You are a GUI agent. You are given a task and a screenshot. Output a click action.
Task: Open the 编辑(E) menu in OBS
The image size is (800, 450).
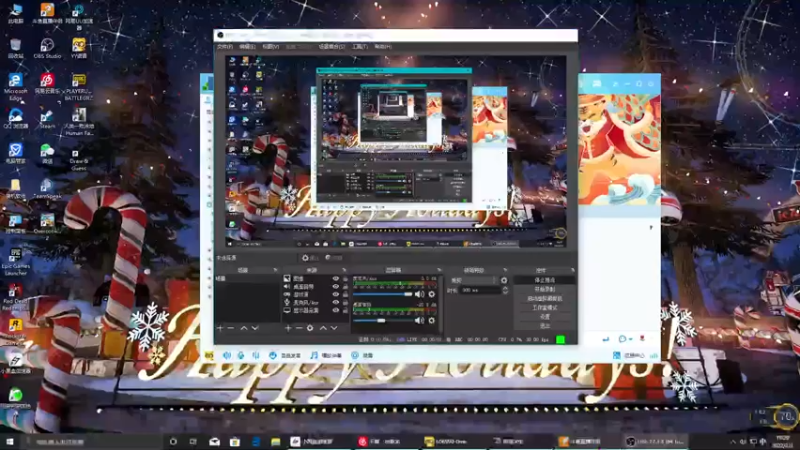point(247,46)
